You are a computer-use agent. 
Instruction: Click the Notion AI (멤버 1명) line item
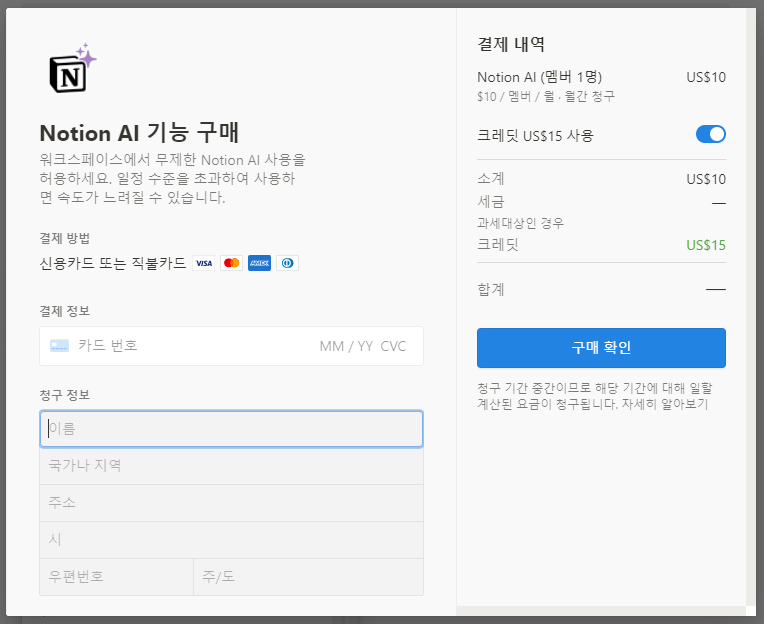[539, 77]
